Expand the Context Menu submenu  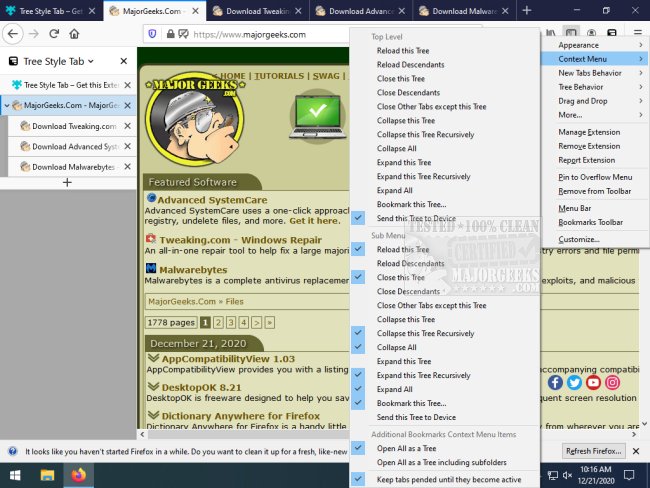595,59
